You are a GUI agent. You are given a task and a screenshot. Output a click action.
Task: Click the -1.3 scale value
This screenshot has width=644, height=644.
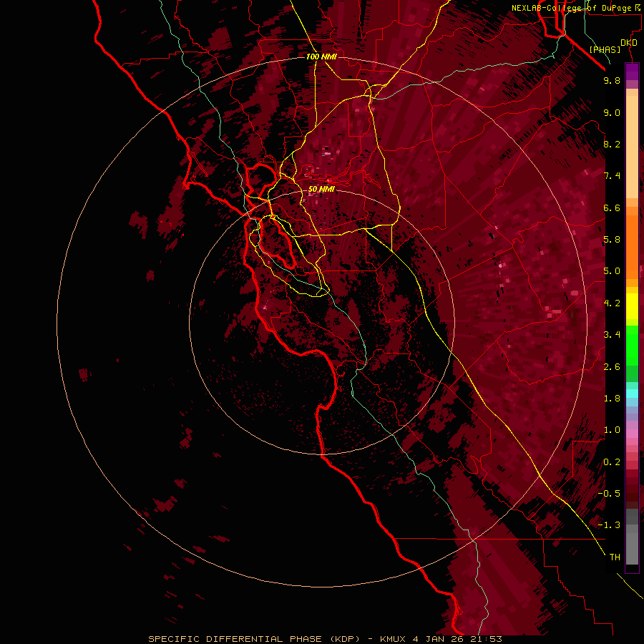pyautogui.click(x=609, y=525)
